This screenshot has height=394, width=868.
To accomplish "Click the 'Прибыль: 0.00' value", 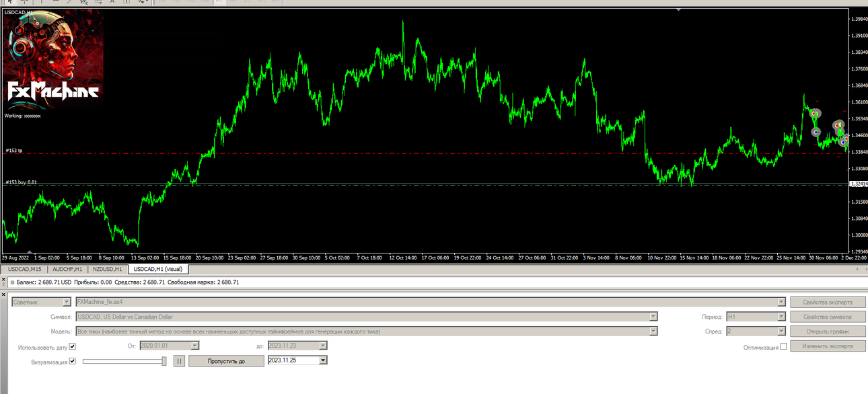I will (93, 282).
